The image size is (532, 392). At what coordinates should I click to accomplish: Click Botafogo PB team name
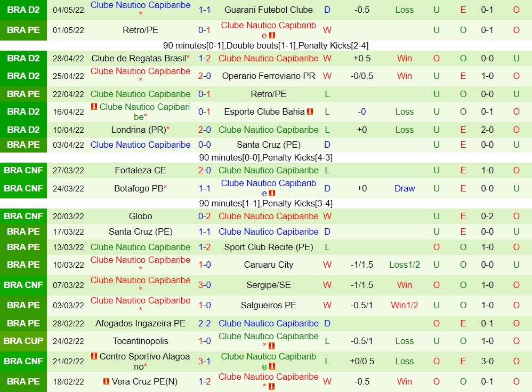click(x=139, y=188)
